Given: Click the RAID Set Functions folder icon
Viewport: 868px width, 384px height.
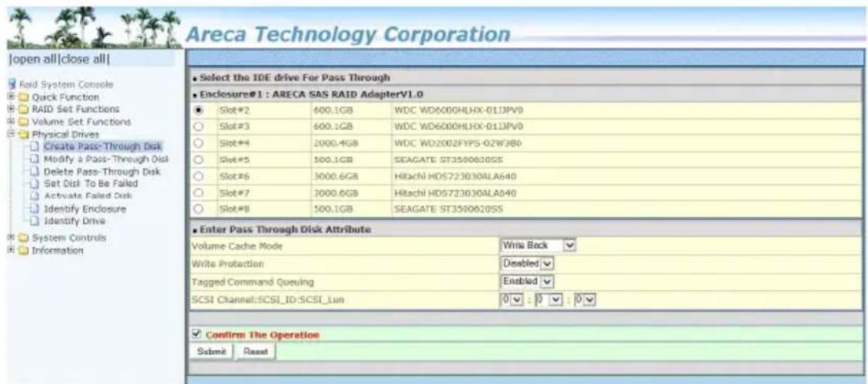Looking at the screenshot, I should 23,109.
